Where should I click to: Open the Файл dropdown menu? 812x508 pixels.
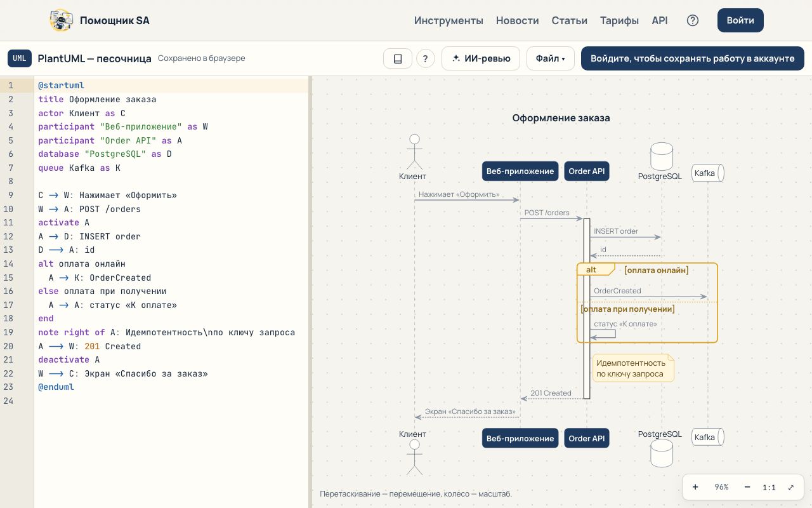(550, 58)
